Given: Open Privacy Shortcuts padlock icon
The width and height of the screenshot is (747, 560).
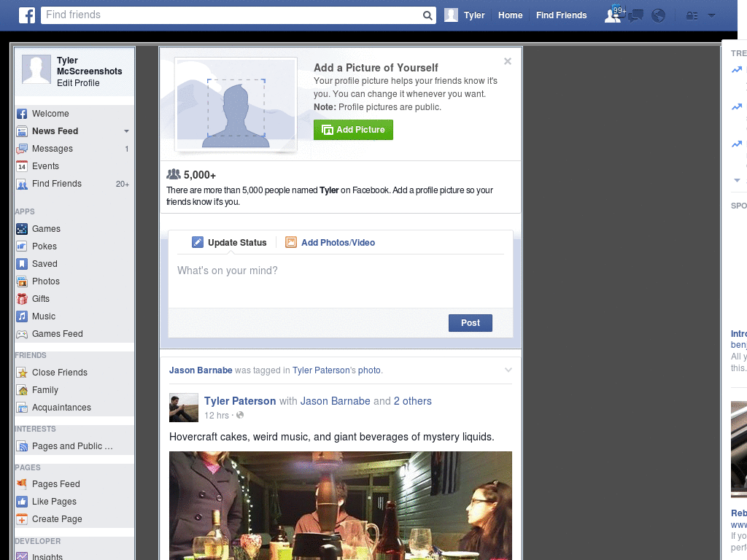Looking at the screenshot, I should click(x=691, y=15).
